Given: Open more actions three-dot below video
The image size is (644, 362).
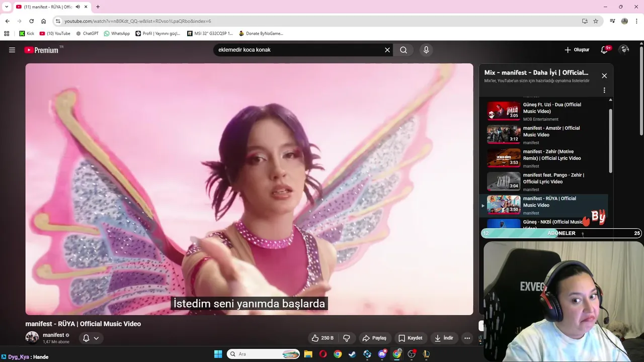Looking at the screenshot, I should tap(467, 338).
